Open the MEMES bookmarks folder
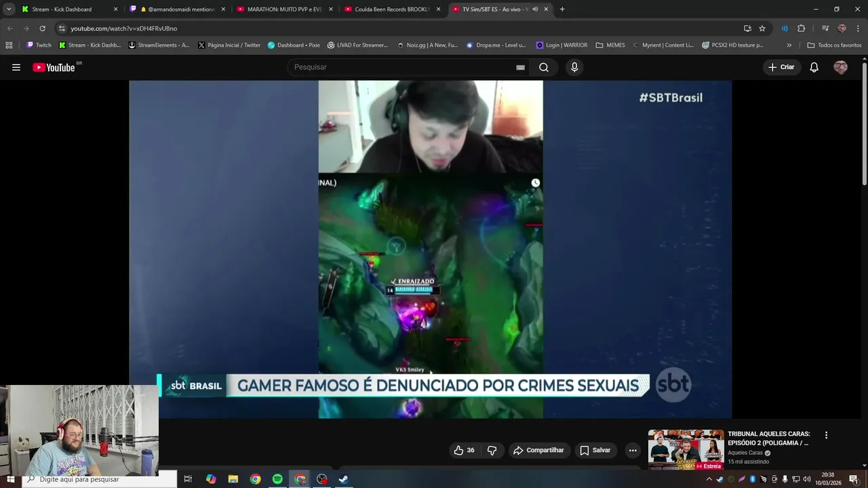 (610, 45)
